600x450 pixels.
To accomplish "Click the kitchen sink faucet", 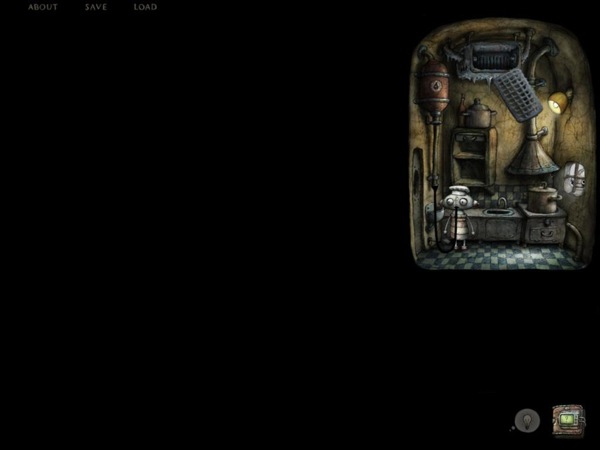I will coord(502,203).
